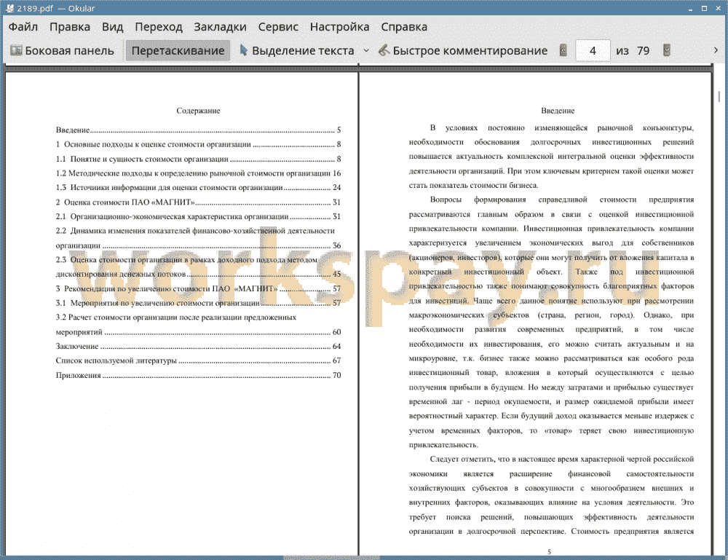Viewport: 728px width, 560px height.
Task: Open the Вид menu
Action: pos(112,27)
